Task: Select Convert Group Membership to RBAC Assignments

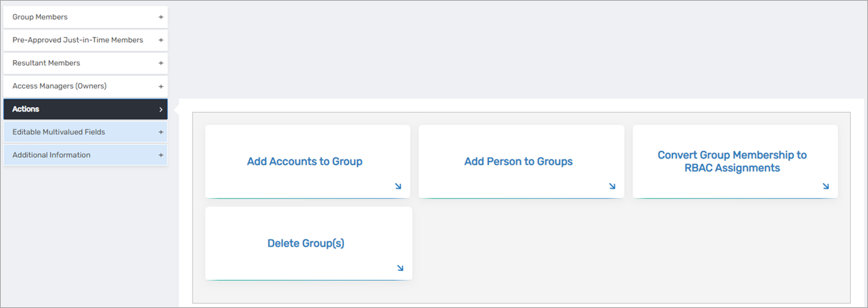Action: (732, 162)
